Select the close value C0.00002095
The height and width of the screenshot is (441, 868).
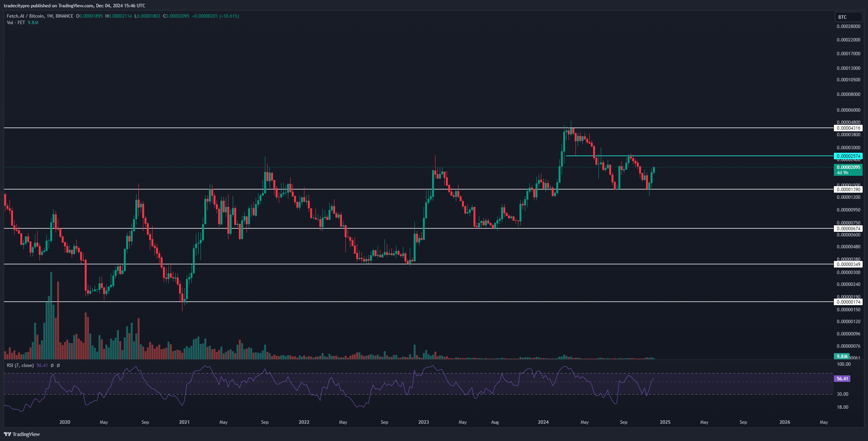coord(176,16)
